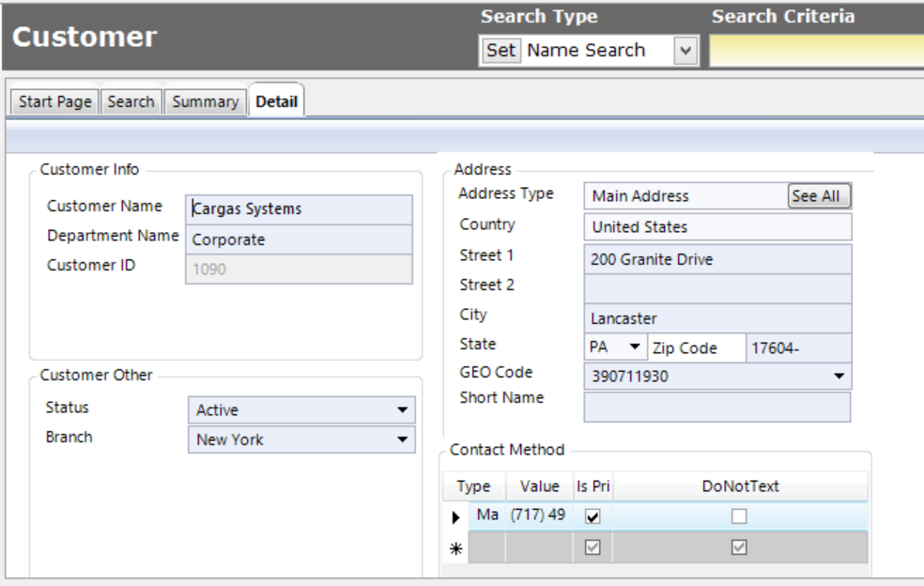The image size is (924, 586).
Task: Select the Street 2 input field
Action: tap(717, 287)
